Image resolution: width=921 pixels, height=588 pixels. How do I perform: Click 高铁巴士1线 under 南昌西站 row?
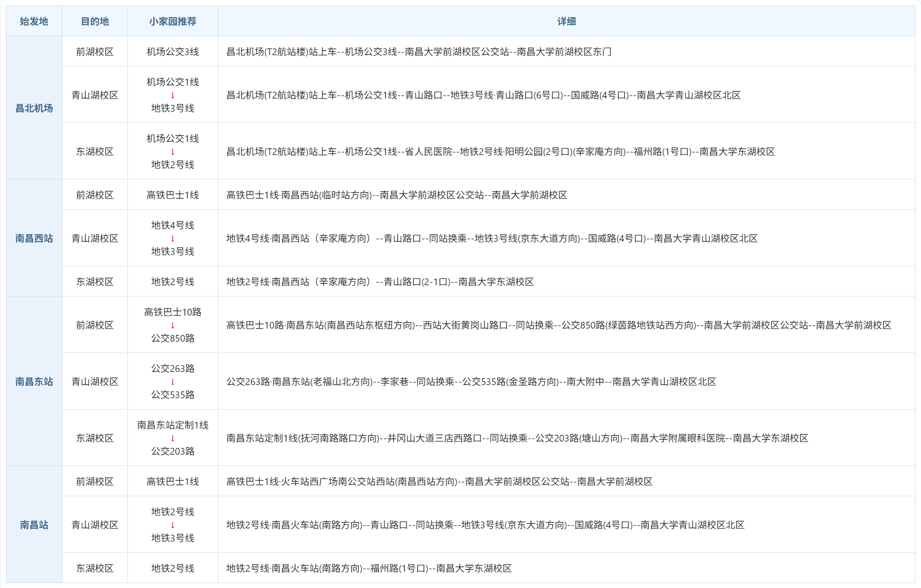pos(173,195)
